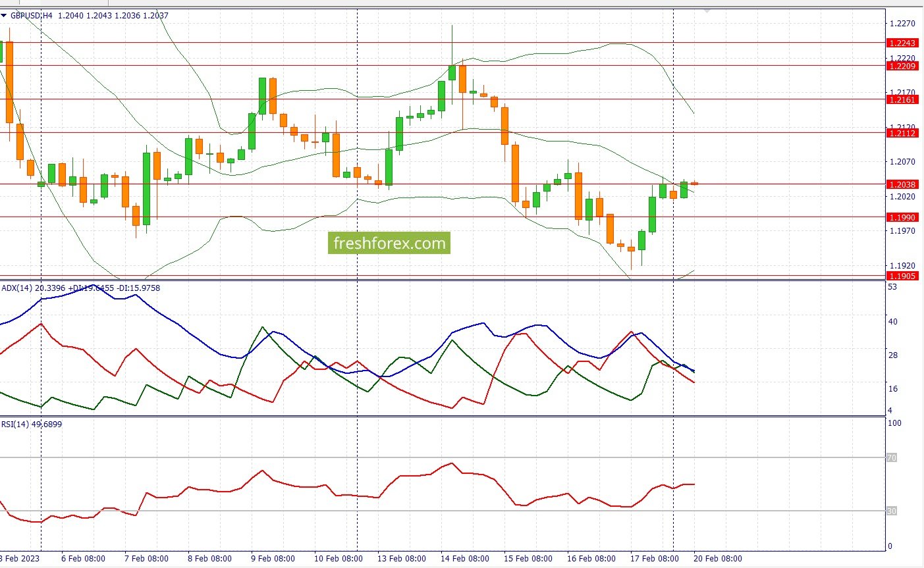
Task: Select the red 1.2038 price level label
Action: pos(902,184)
